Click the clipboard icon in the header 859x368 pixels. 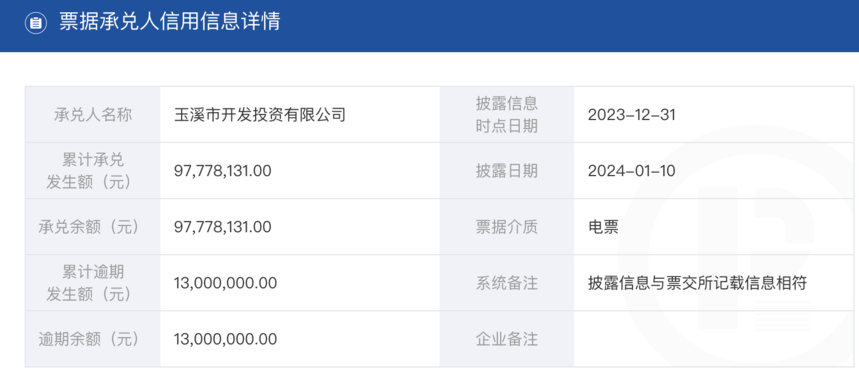point(36,23)
